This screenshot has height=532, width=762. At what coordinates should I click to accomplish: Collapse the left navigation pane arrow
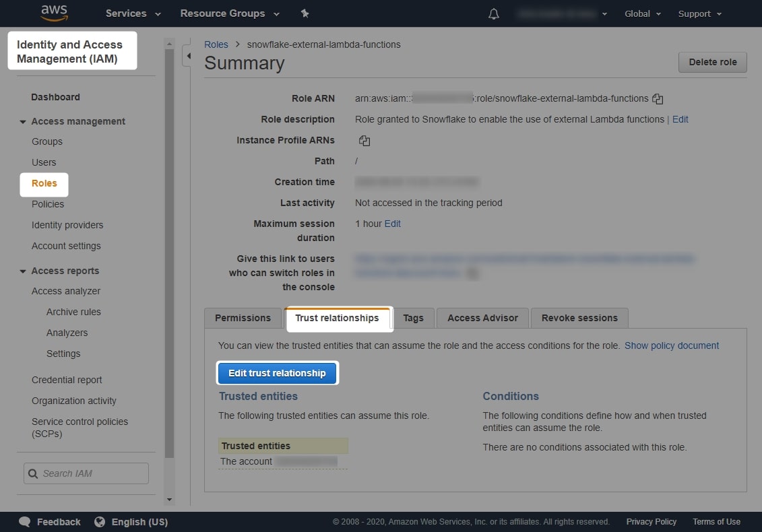188,56
